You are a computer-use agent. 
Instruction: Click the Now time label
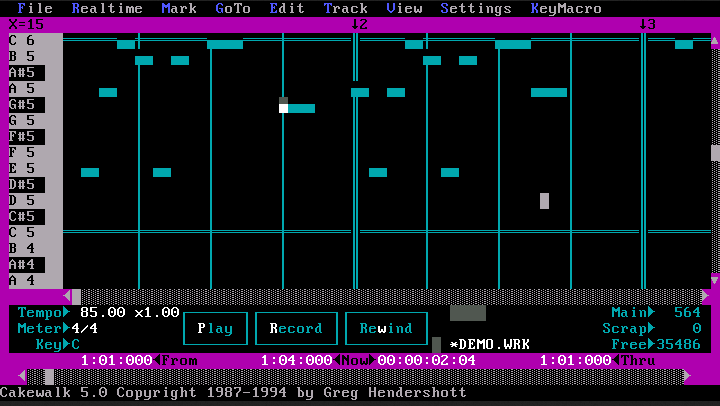pos(354,361)
